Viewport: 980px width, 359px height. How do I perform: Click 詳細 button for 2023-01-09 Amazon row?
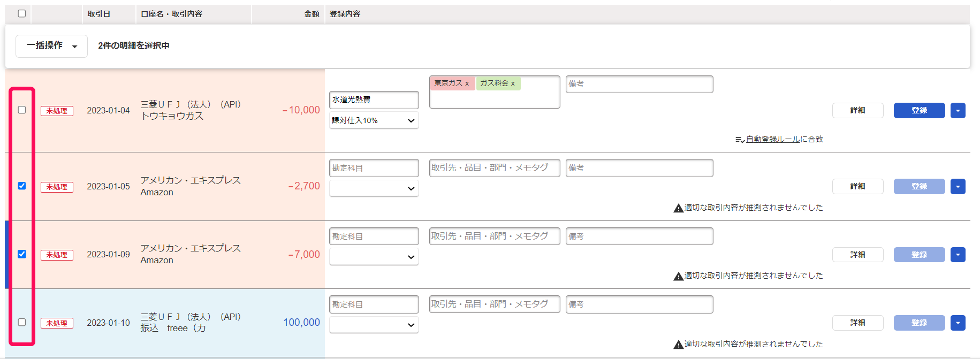coord(857,255)
